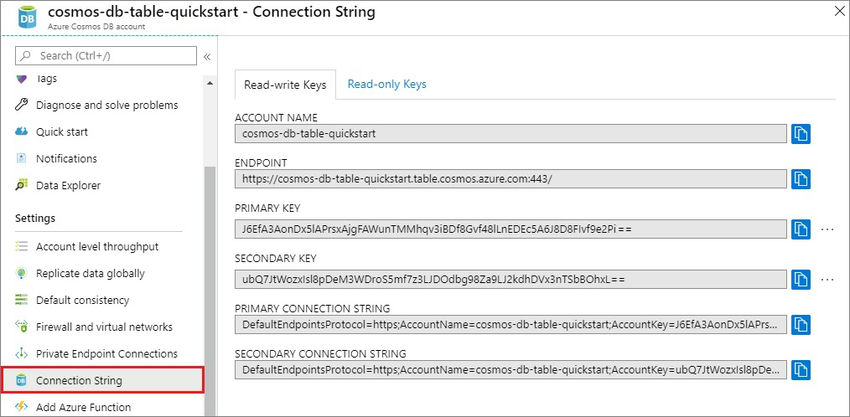
Task: Click the Connection String database icon
Action: pyautogui.click(x=21, y=381)
